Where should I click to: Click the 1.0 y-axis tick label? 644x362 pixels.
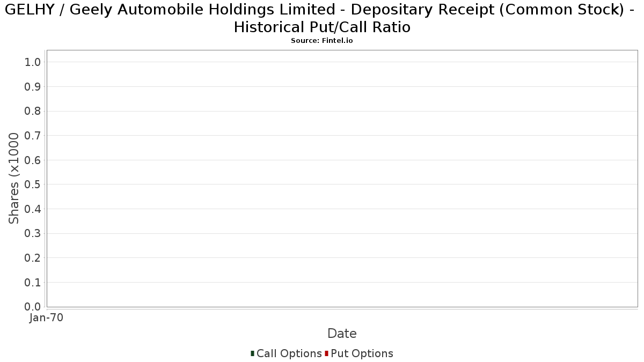pos(33,62)
